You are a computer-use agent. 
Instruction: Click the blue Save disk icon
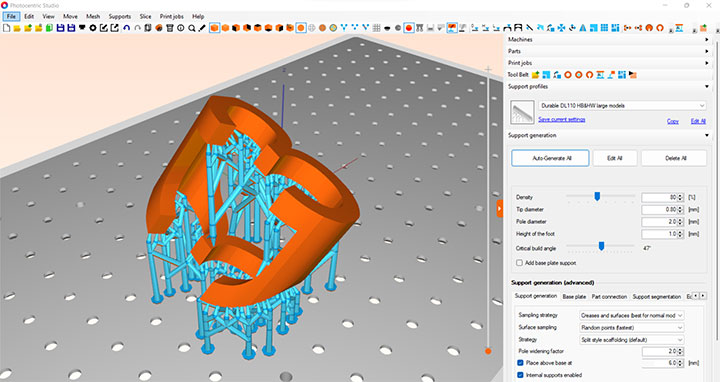click(x=60, y=28)
